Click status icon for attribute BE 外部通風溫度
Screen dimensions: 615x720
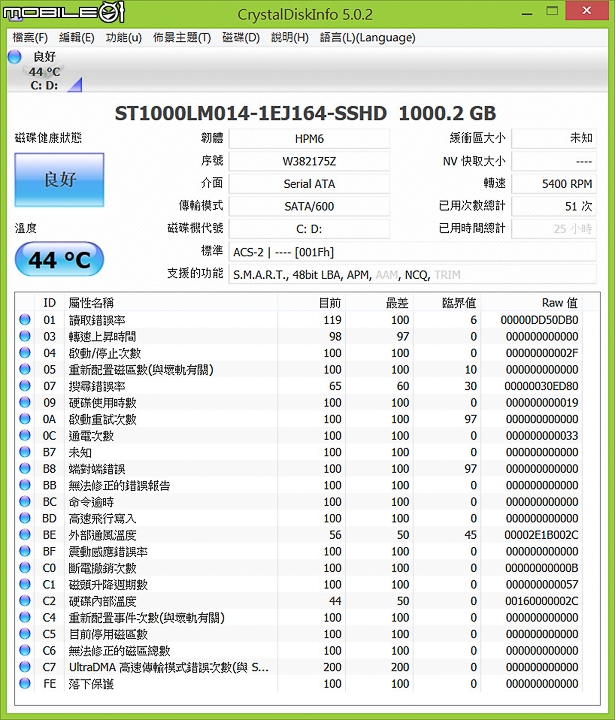25,534
